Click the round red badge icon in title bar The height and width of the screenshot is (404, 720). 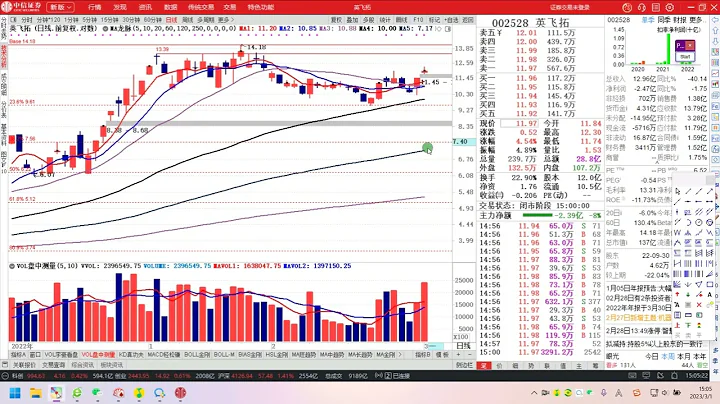pos(627,7)
